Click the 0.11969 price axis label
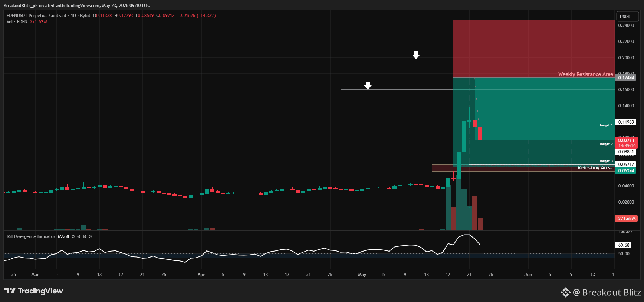The height and width of the screenshot is (302, 644). pos(626,122)
